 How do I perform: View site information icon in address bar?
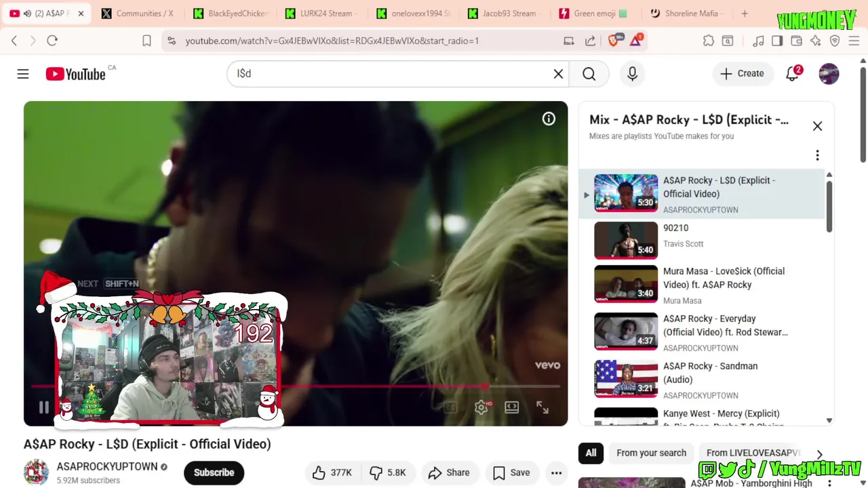(x=171, y=41)
